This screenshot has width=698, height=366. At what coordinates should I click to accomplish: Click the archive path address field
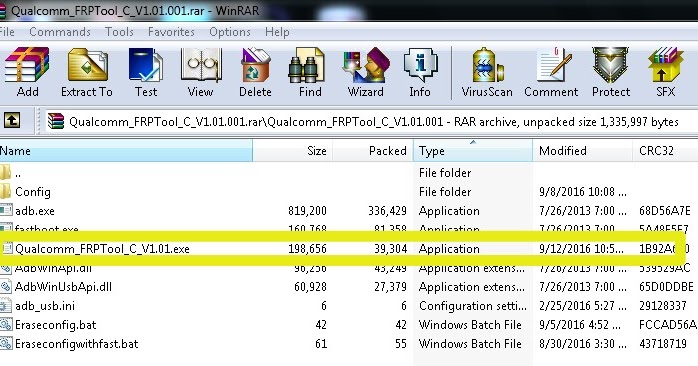click(371, 121)
